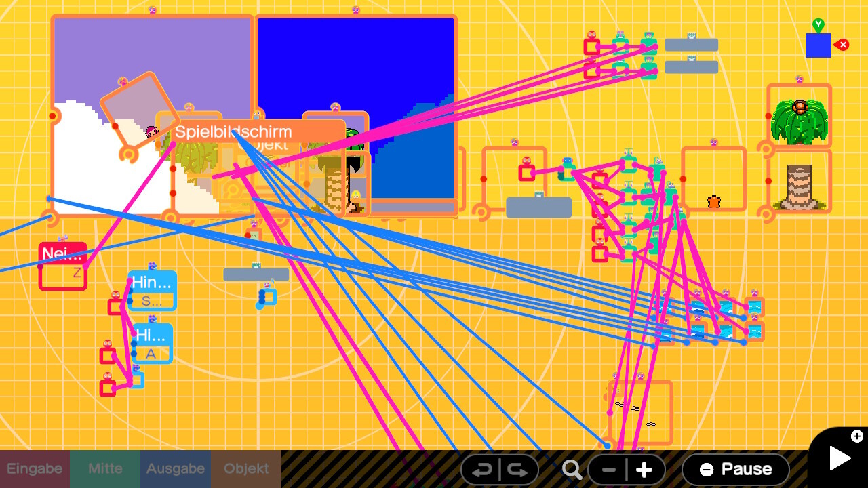Click the Z value in the red nodon
The image size is (868, 488).
tap(77, 273)
